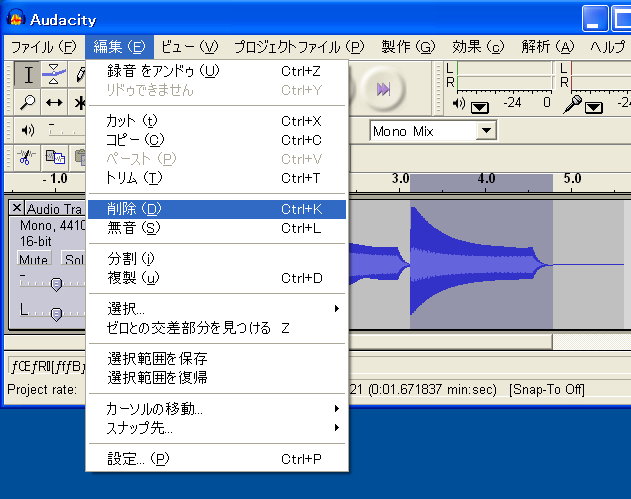631x499 pixels.
Task: Click the Copy toolbar icon
Action: [55, 157]
